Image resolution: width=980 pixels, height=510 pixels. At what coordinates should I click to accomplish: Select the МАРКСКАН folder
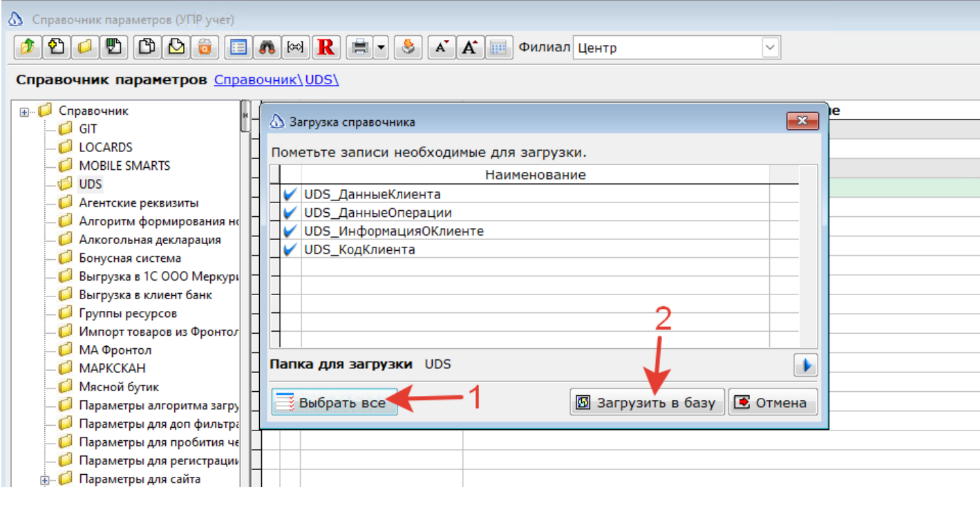[x=112, y=368]
